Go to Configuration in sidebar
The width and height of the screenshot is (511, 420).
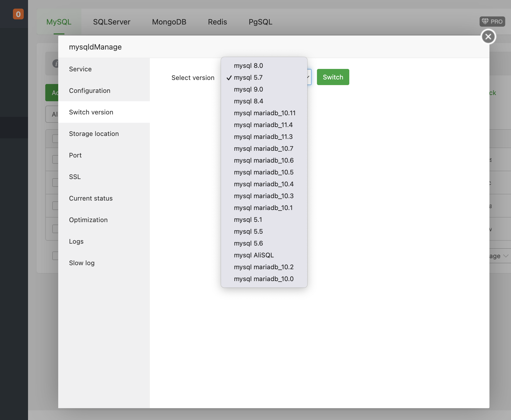pyautogui.click(x=89, y=91)
